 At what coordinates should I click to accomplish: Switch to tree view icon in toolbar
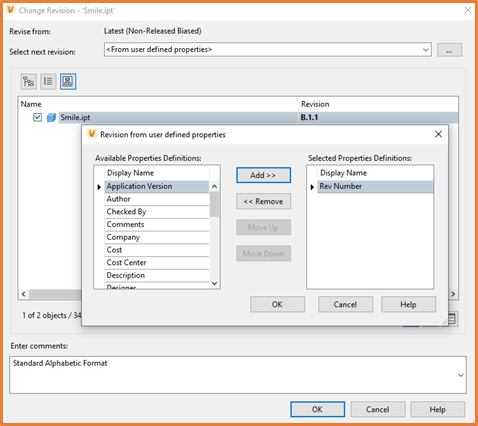tap(28, 82)
